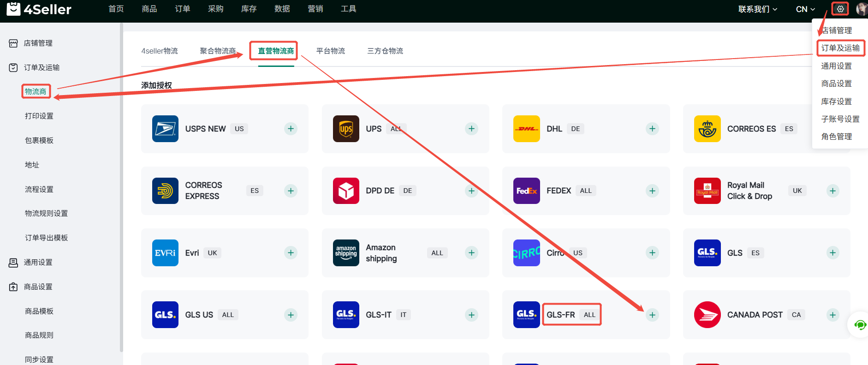This screenshot has width=868, height=365.
Task: Open 商品 in top navigation
Action: (x=149, y=9)
